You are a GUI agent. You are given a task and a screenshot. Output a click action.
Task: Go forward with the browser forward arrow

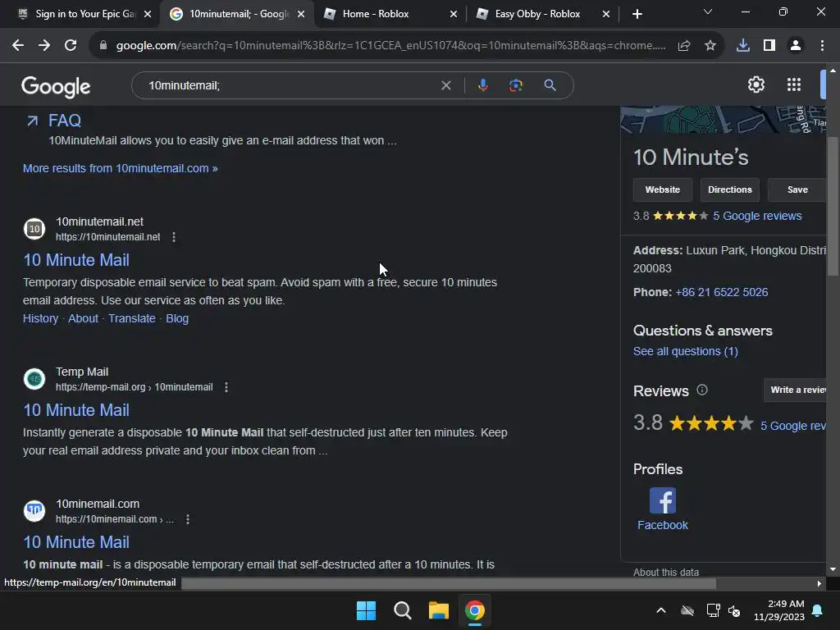pyautogui.click(x=44, y=46)
